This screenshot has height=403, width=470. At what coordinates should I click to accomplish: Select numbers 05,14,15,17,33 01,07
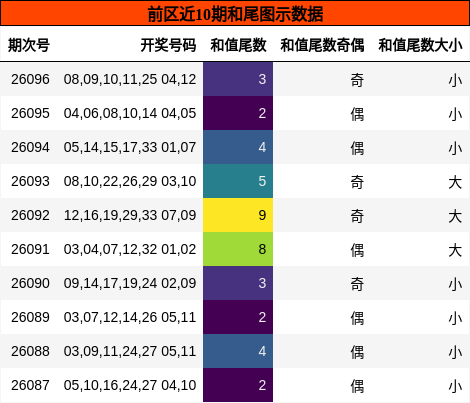pos(130,147)
